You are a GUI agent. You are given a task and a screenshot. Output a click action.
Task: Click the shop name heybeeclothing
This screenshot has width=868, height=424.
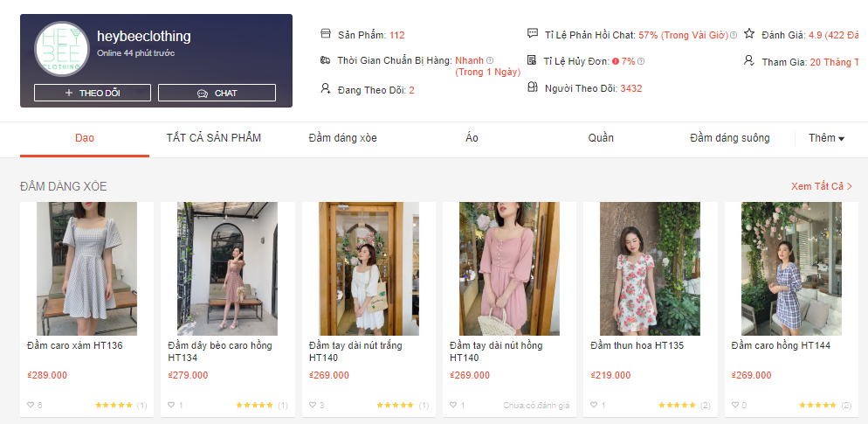coord(144,37)
